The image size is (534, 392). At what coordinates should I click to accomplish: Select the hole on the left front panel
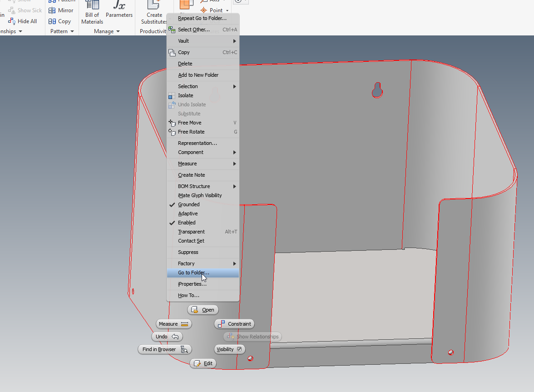[251, 358]
